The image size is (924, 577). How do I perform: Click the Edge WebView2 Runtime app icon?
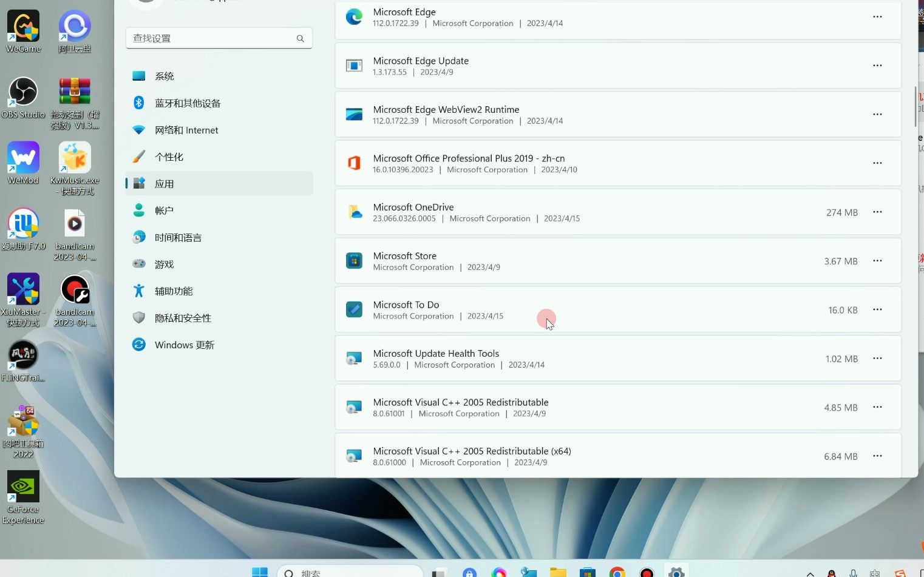pos(354,114)
